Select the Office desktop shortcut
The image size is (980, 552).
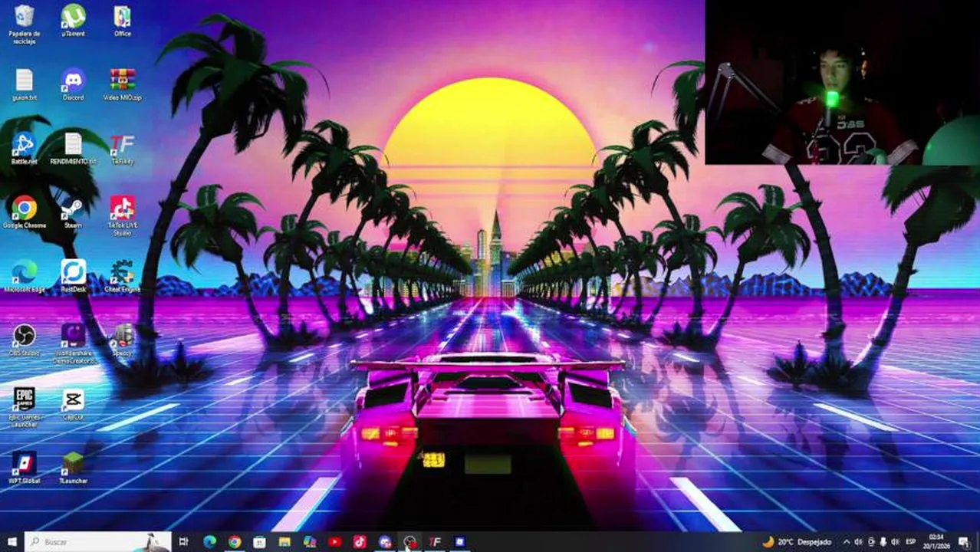[123, 21]
